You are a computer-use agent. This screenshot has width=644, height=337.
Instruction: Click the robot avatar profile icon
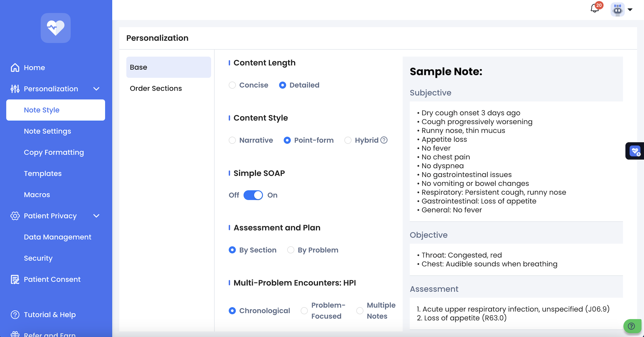click(617, 10)
